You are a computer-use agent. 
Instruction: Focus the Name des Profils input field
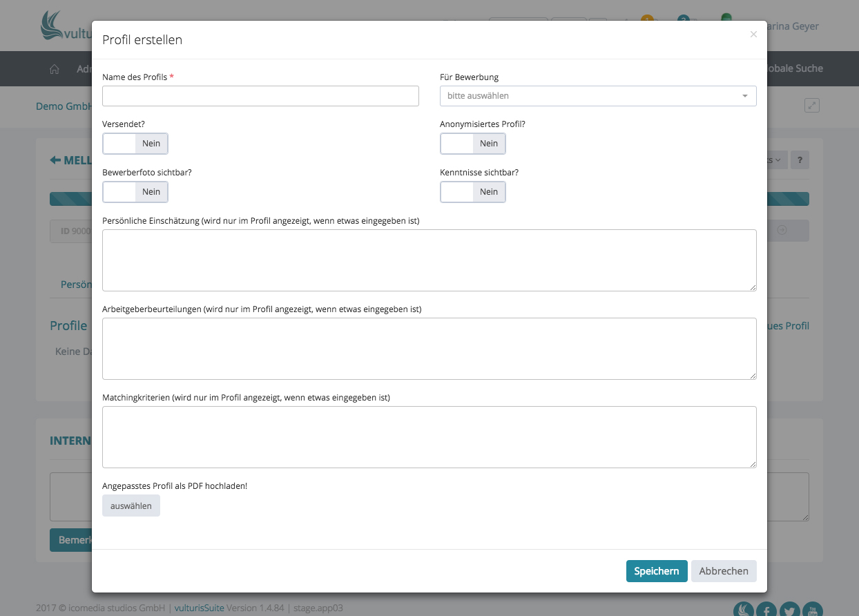tap(260, 96)
